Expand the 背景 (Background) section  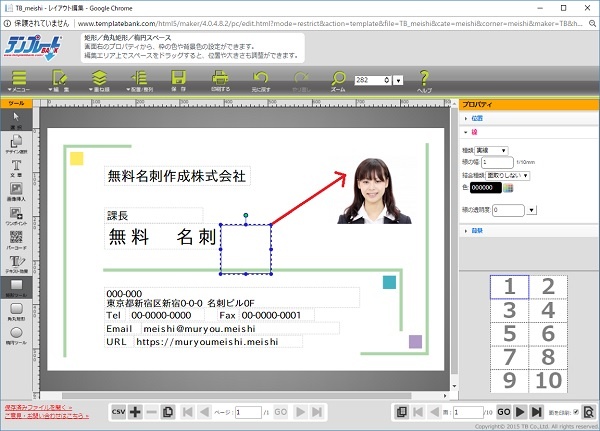[x=477, y=230]
